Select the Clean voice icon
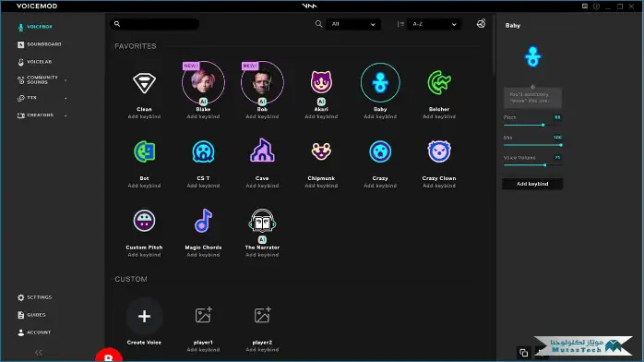The height and width of the screenshot is (362, 644). pyautogui.click(x=144, y=83)
